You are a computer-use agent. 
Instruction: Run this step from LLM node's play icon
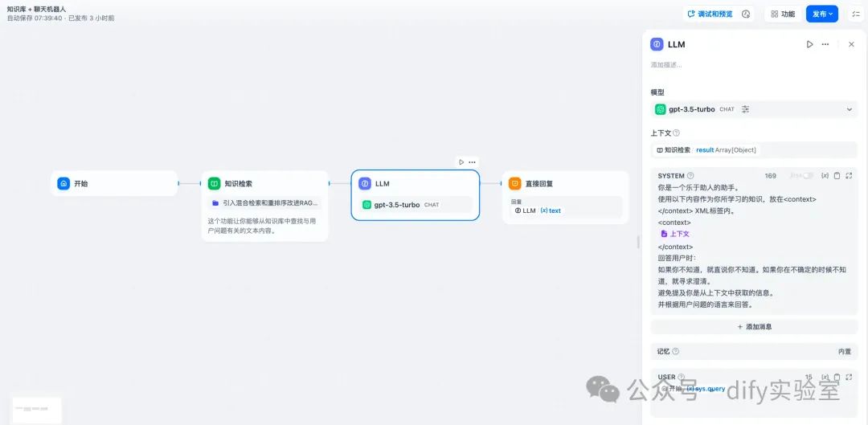461,162
